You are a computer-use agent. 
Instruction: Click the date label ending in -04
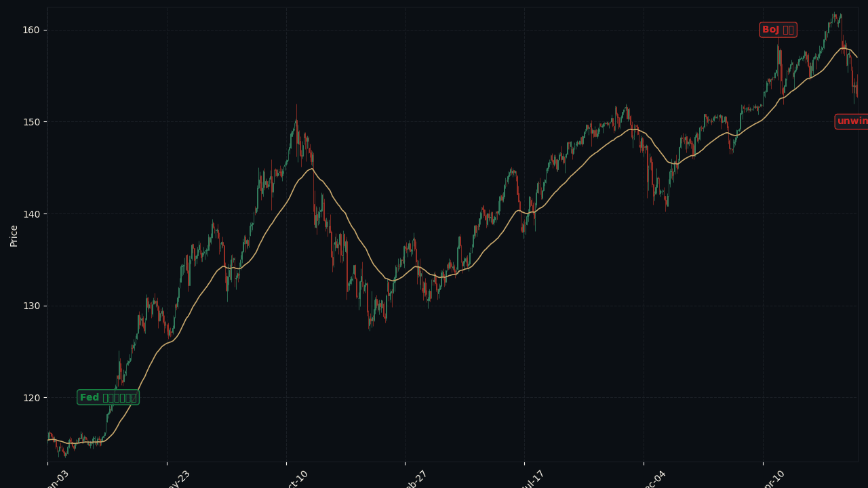coord(654,479)
